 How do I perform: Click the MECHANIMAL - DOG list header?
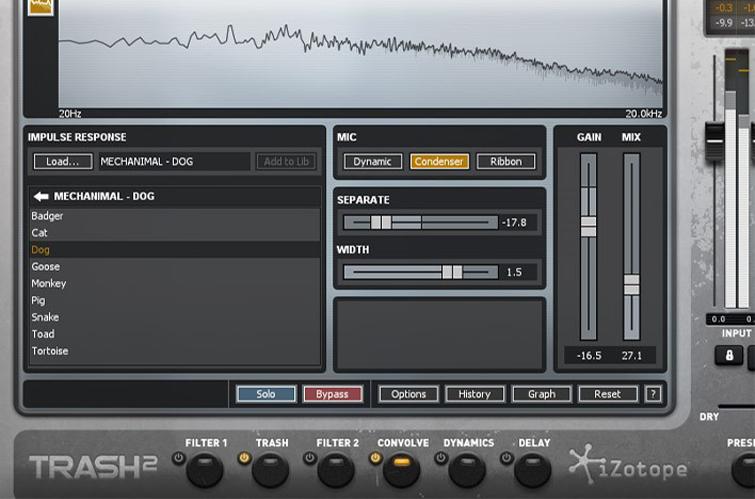(x=174, y=196)
